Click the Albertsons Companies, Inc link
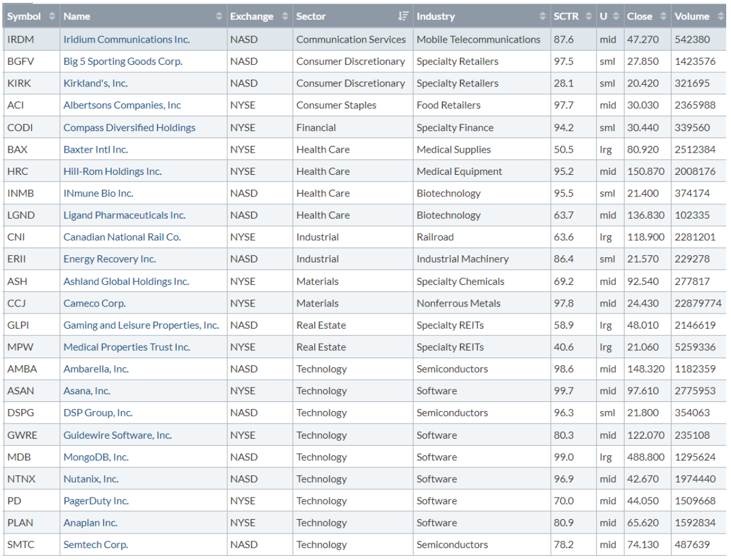Screen dimensions: 731x560 (122, 105)
